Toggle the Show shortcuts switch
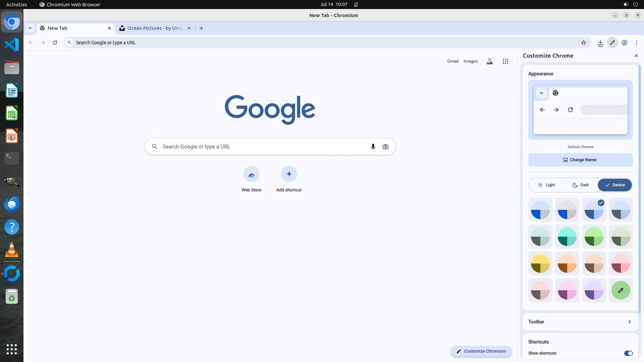 (628, 353)
